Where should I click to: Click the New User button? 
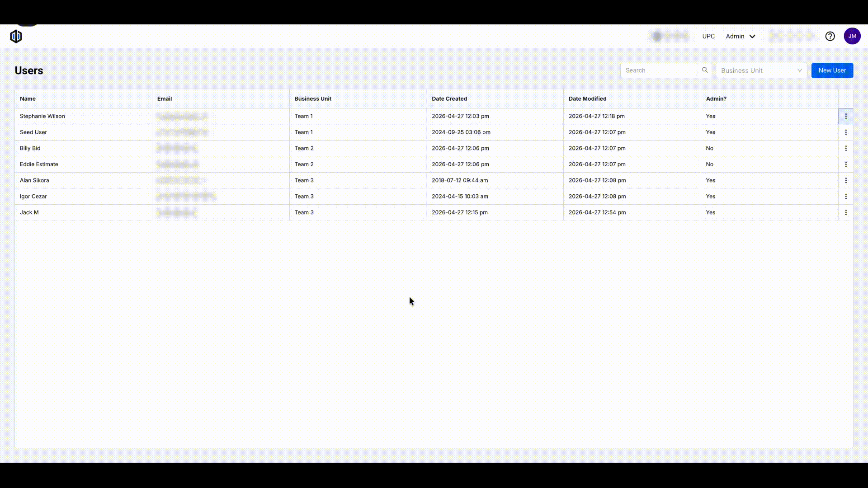pyautogui.click(x=832, y=70)
